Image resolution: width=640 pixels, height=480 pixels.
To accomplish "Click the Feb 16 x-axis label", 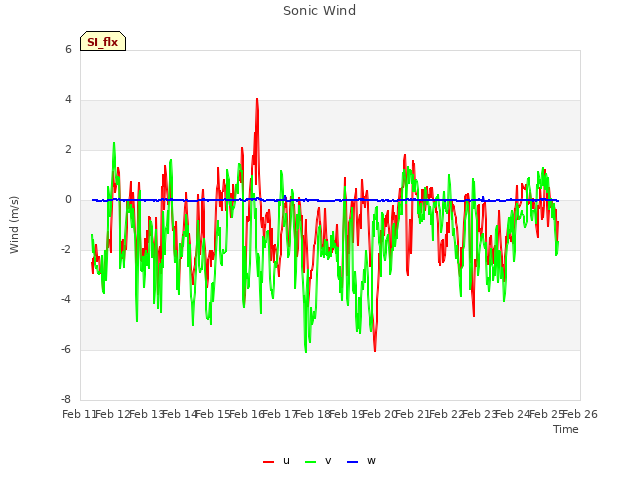I will coord(246,414).
